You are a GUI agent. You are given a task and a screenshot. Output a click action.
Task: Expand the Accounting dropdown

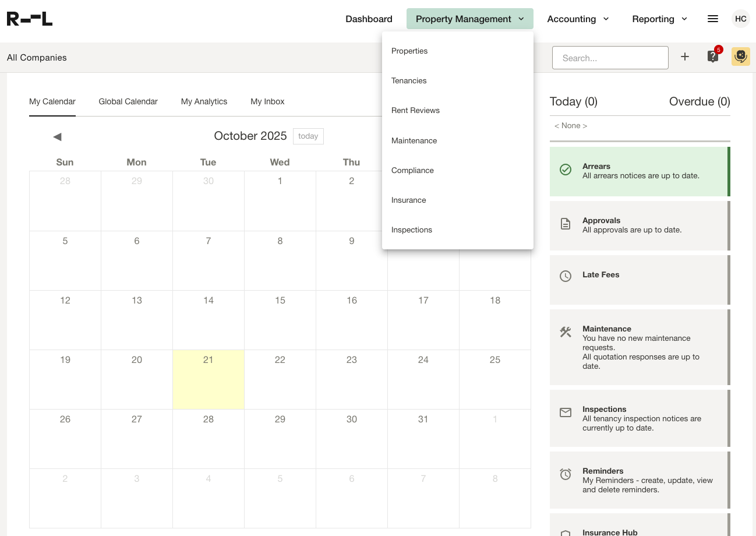(578, 19)
